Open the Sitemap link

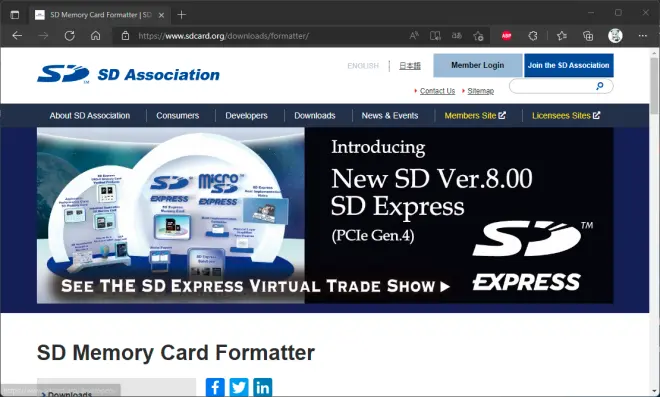[x=480, y=91]
